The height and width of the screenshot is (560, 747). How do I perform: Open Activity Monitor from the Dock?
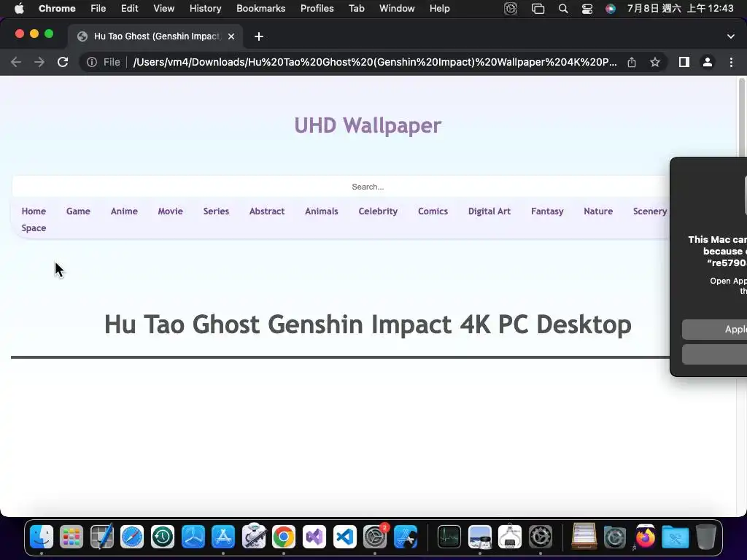coord(449,537)
